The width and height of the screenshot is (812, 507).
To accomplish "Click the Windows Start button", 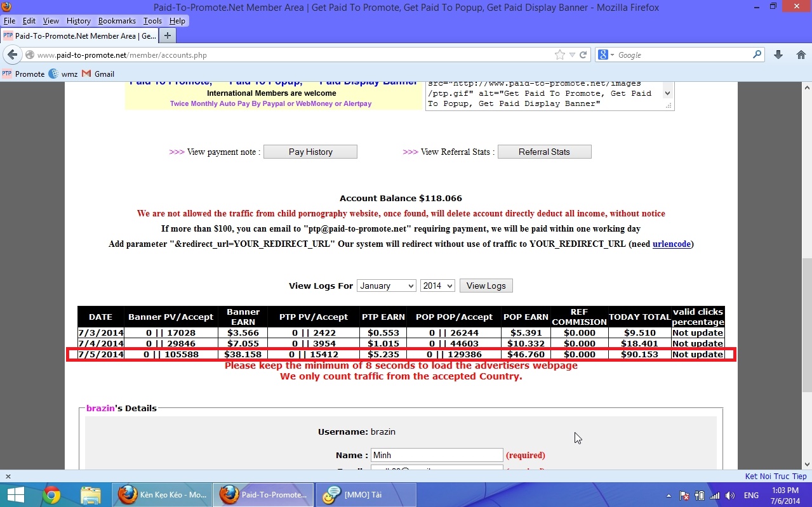I will (x=15, y=494).
